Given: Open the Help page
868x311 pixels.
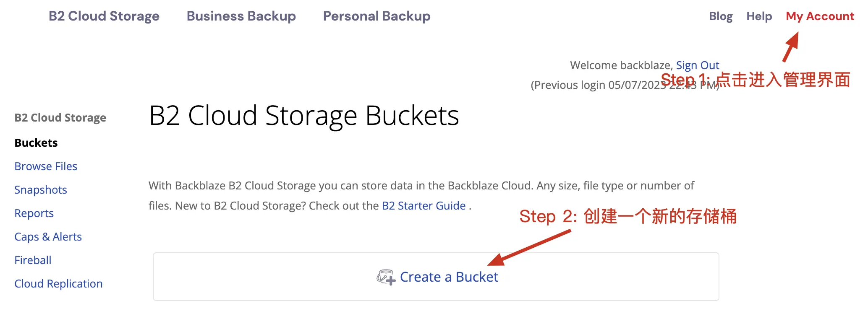Looking at the screenshot, I should 759,16.
